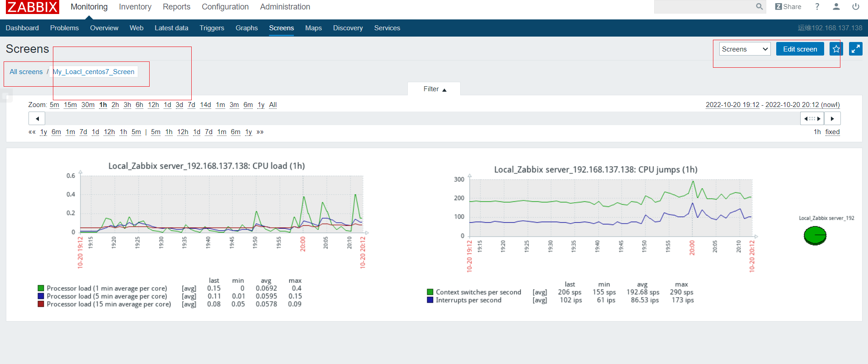Image resolution: width=868 pixels, height=364 pixels.
Task: Click the sign out power icon
Action: click(856, 7)
